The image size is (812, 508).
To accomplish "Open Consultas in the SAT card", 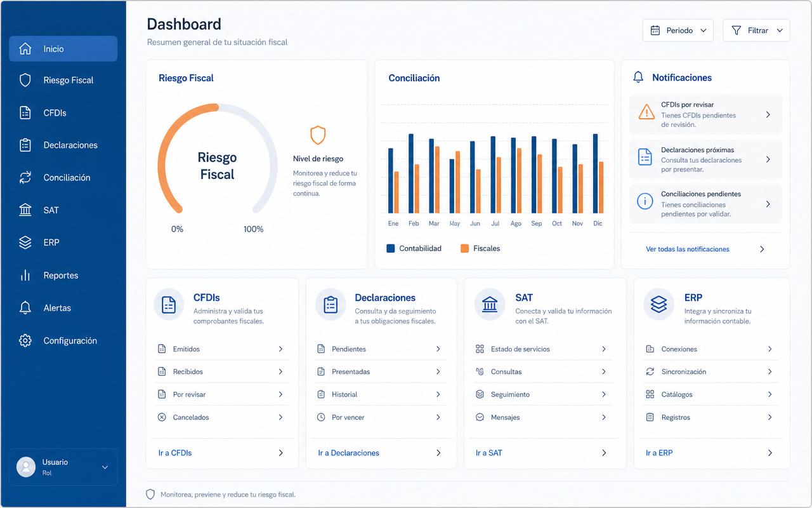I will pos(545,371).
